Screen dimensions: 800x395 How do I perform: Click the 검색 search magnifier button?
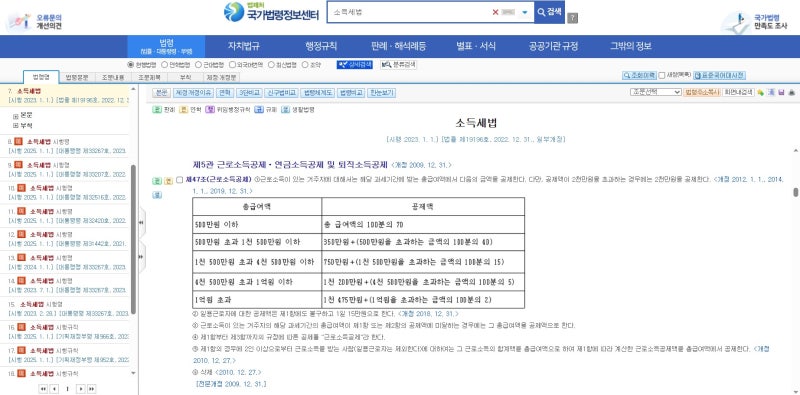click(x=549, y=12)
